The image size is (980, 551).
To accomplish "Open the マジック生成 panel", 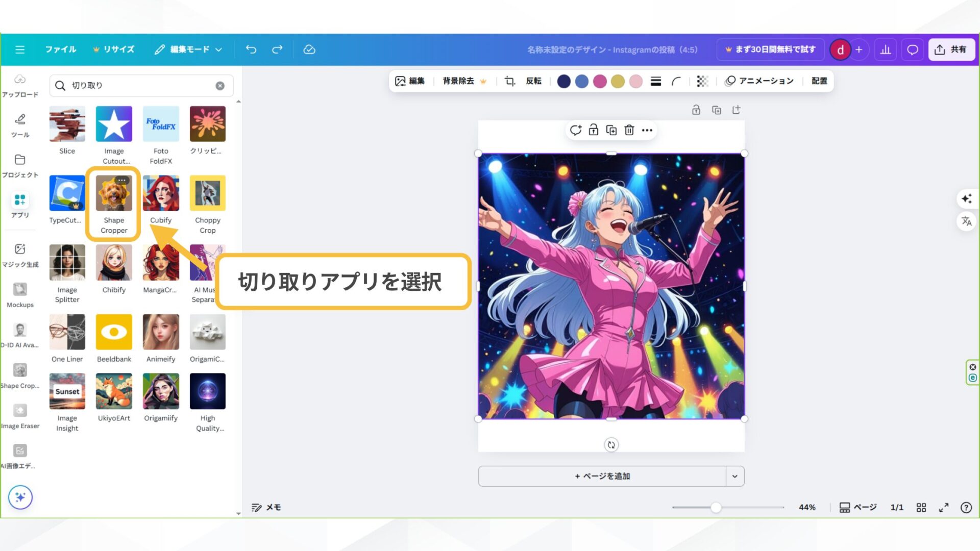I will click(x=20, y=254).
